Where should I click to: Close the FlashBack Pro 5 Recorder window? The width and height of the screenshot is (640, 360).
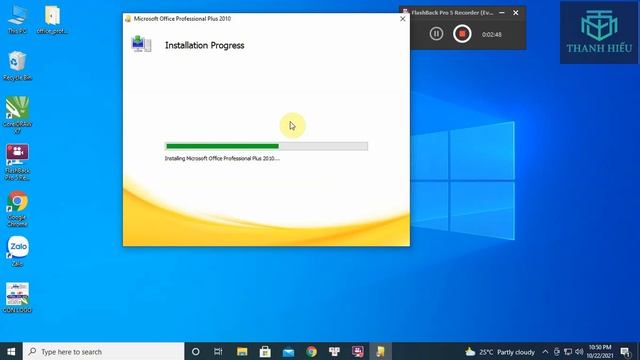point(516,13)
